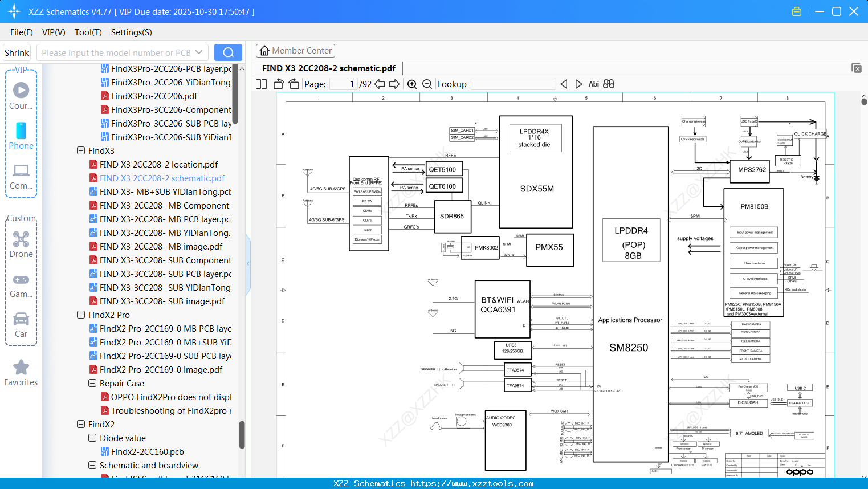This screenshot has width=868, height=489.
Task: Zoom in on the schematic
Action: tap(412, 84)
